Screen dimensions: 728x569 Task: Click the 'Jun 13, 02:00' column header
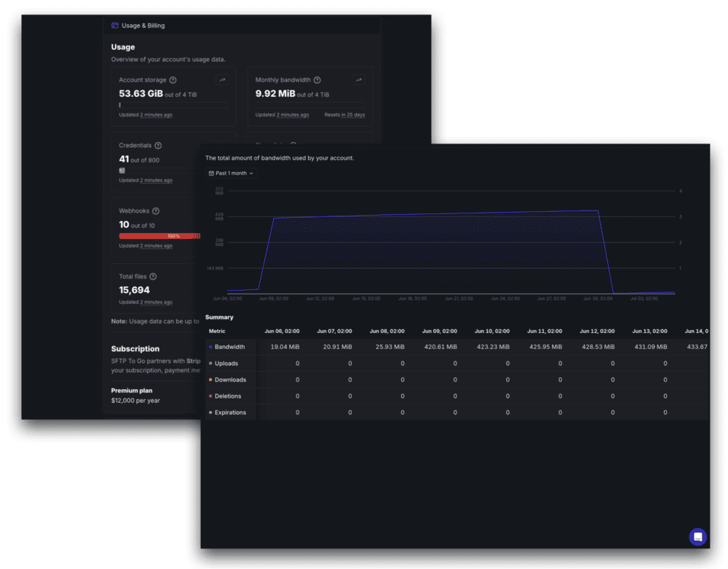649,331
